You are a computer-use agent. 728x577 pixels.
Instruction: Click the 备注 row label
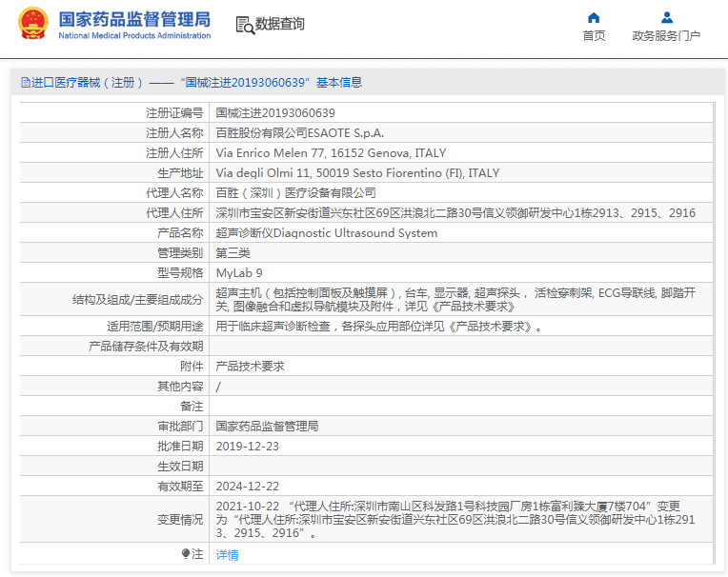point(192,407)
